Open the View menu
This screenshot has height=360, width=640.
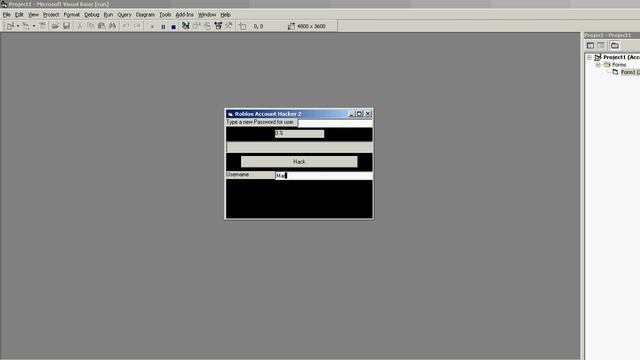tap(33, 15)
